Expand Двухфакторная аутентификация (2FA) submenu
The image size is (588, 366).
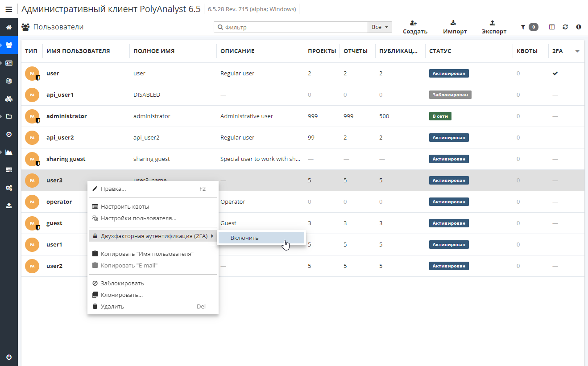[153, 236]
